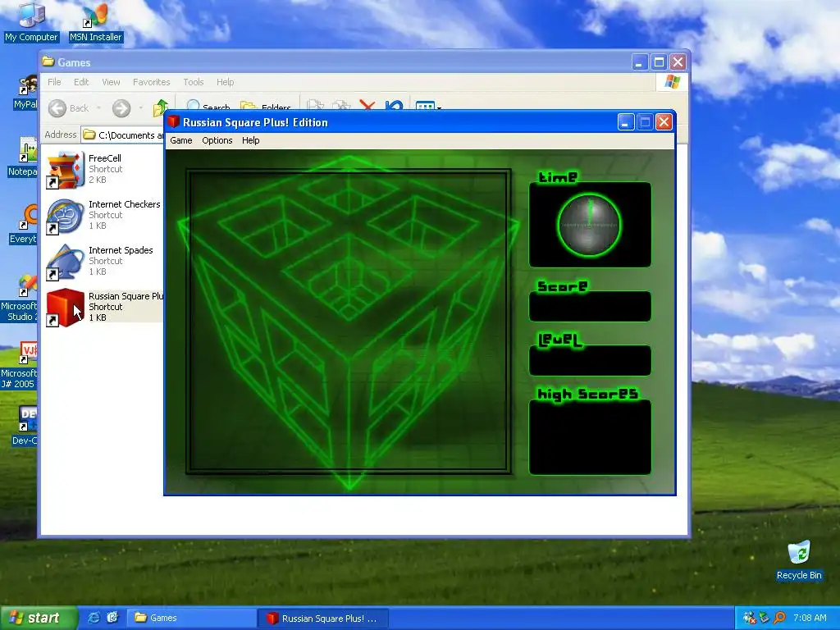Select the FreeCell shortcut icon

(65, 170)
